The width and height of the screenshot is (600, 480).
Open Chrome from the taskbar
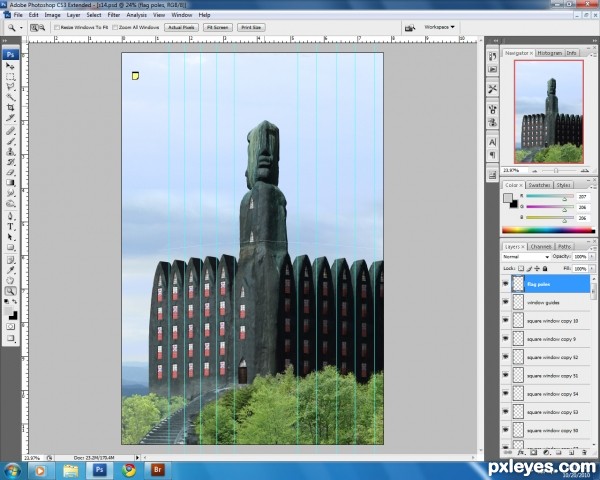tap(129, 470)
